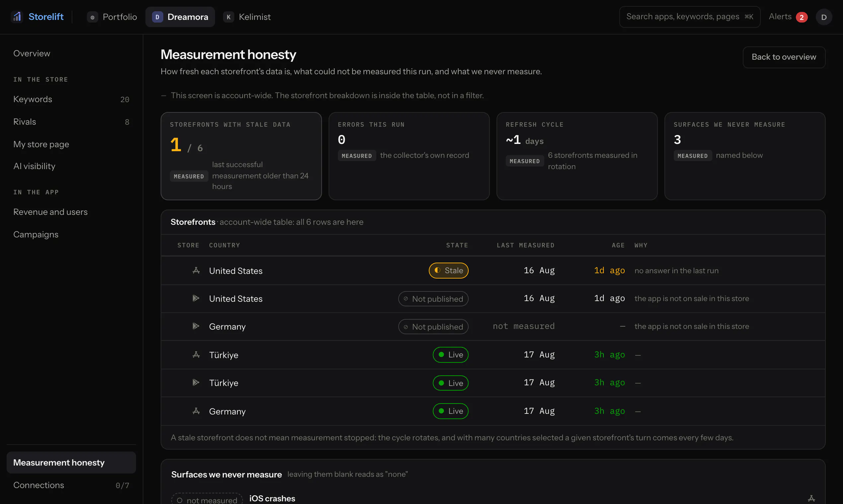This screenshot has width=843, height=504.
Task: Click the Live badge in the Germany row
Action: (x=451, y=411)
